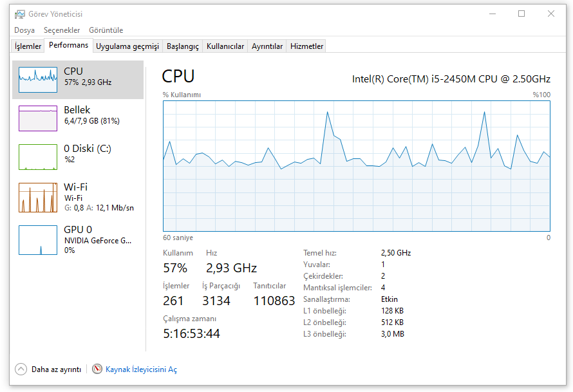The image size is (573, 392).
Task: Maximize the Görev Yöneticisi window
Action: [521, 14]
